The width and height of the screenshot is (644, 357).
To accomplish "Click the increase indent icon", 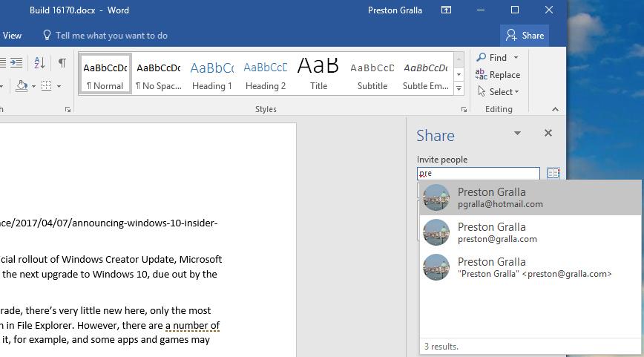I will point(16,62).
